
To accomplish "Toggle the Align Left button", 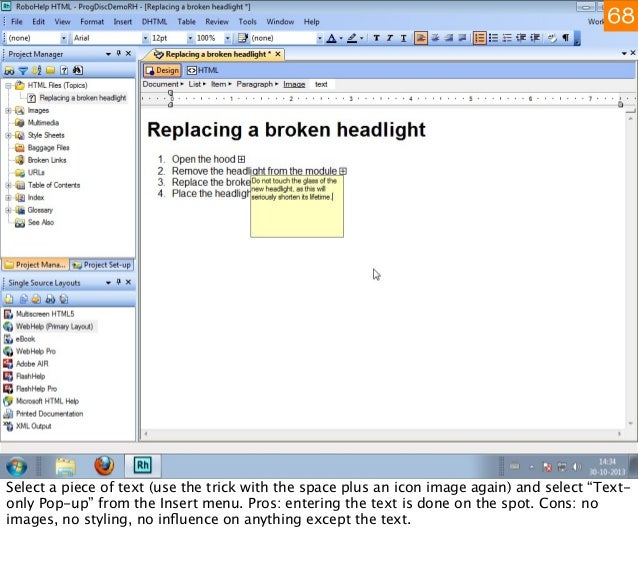I will tap(421, 38).
